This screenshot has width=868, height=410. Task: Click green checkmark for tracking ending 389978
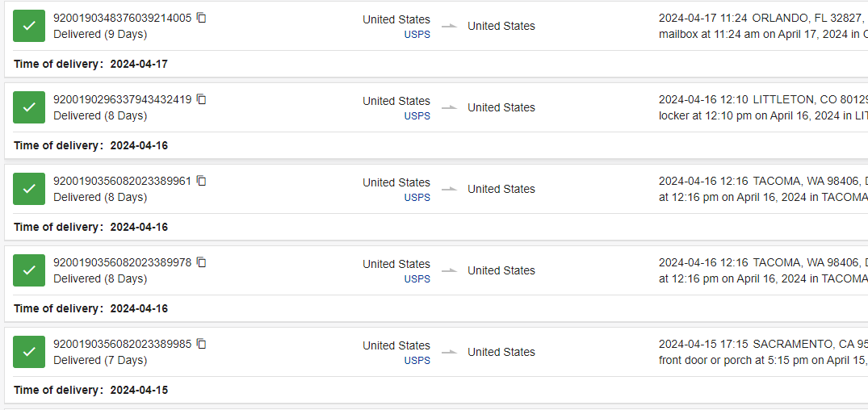click(x=29, y=270)
